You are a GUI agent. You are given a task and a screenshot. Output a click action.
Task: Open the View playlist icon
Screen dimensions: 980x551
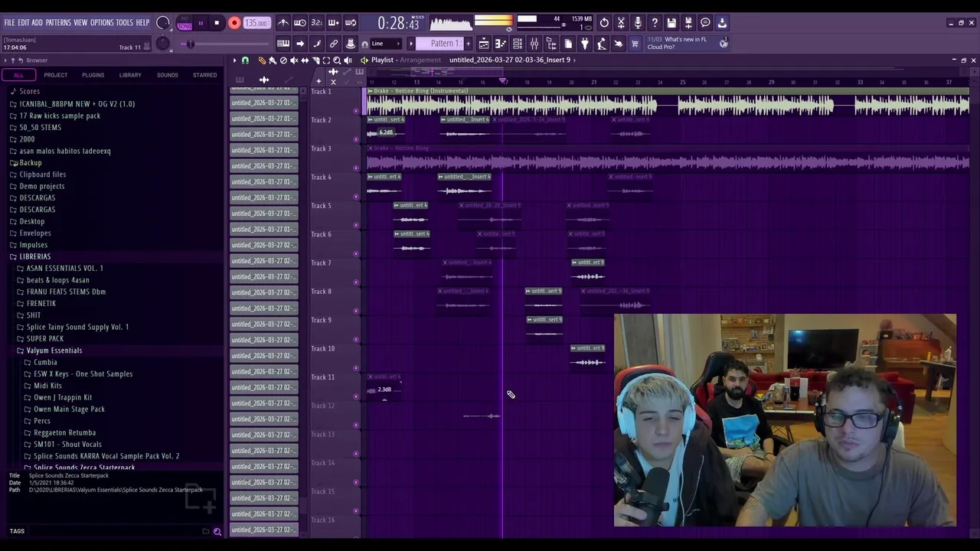point(484,44)
